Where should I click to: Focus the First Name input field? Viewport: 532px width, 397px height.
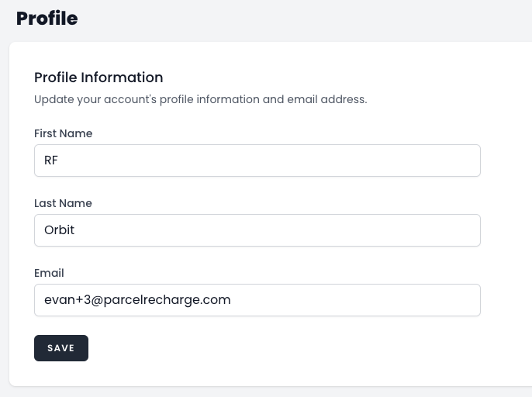[x=257, y=161]
